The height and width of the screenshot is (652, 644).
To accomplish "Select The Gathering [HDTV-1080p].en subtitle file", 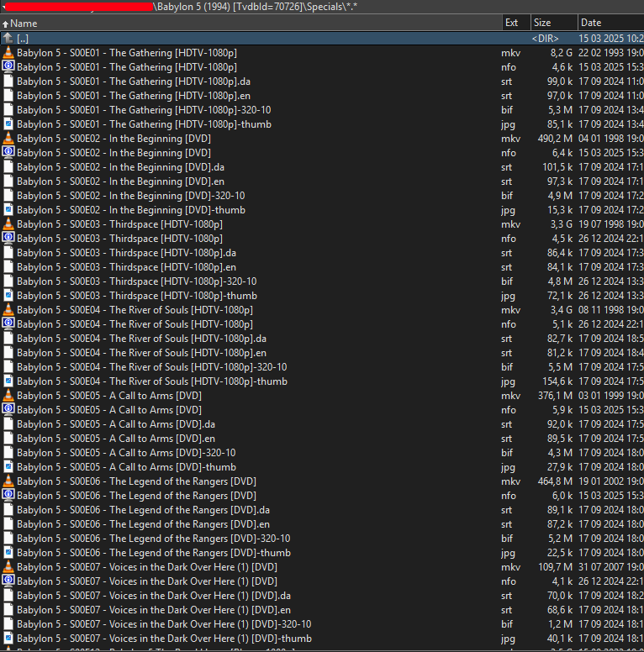I will coord(322,96).
